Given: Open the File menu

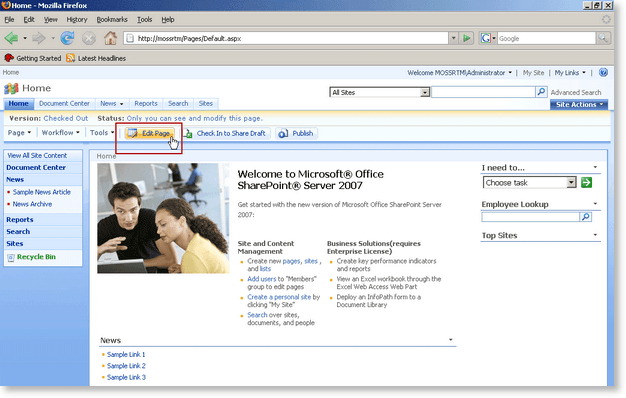Looking at the screenshot, I should 9,20.
